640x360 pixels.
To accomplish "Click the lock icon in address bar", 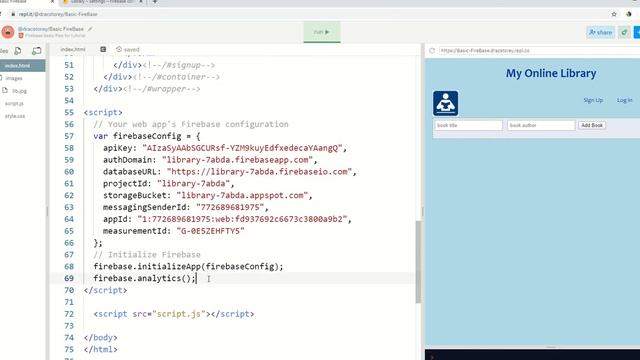I will (13, 14).
